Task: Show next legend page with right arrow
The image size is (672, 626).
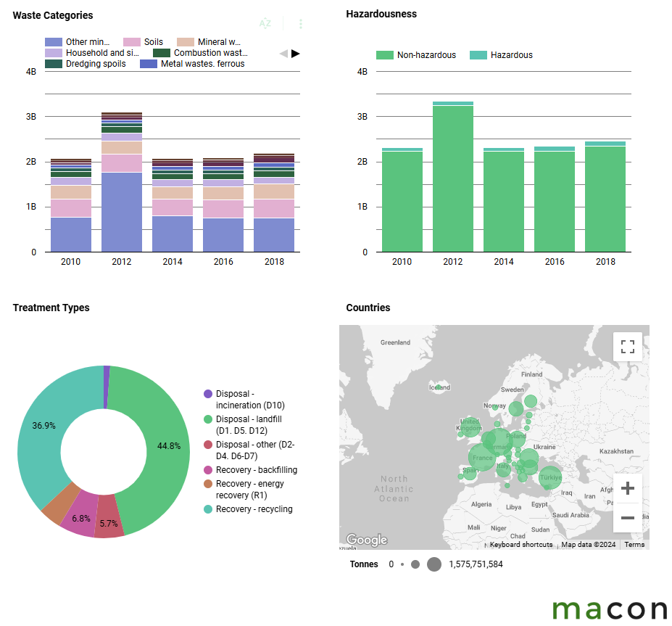Action: click(x=296, y=53)
